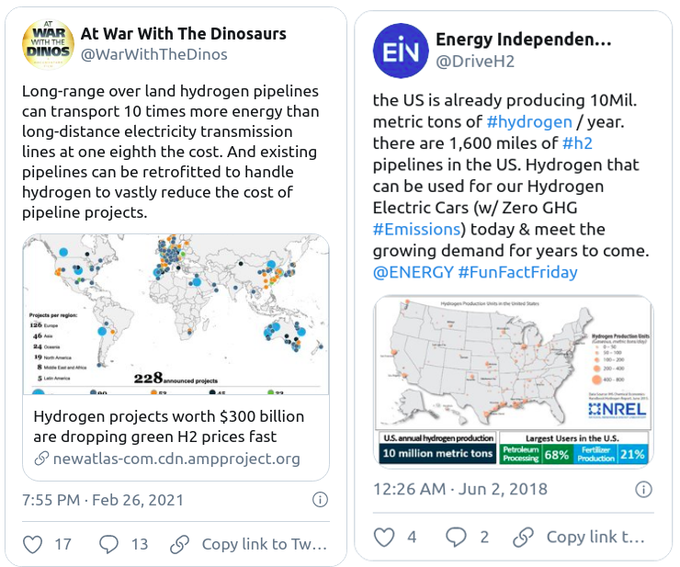Open the @WarWithTheDinos handle
Viewport: 680px width, 567px height.
(153, 55)
